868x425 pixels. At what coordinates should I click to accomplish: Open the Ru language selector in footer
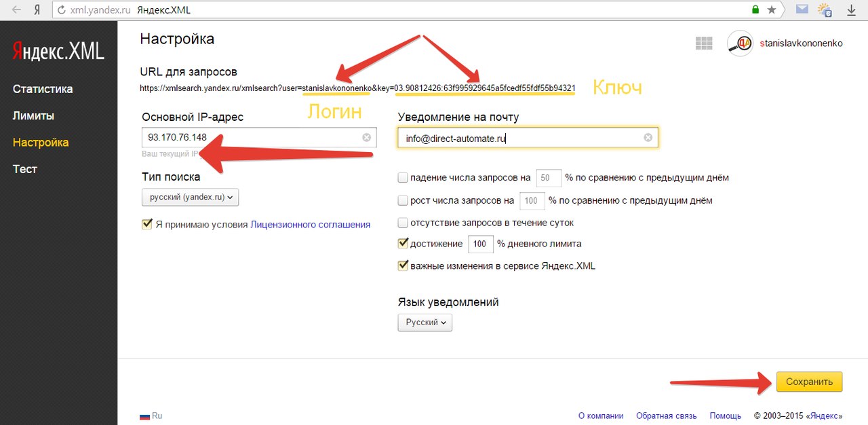(x=151, y=415)
